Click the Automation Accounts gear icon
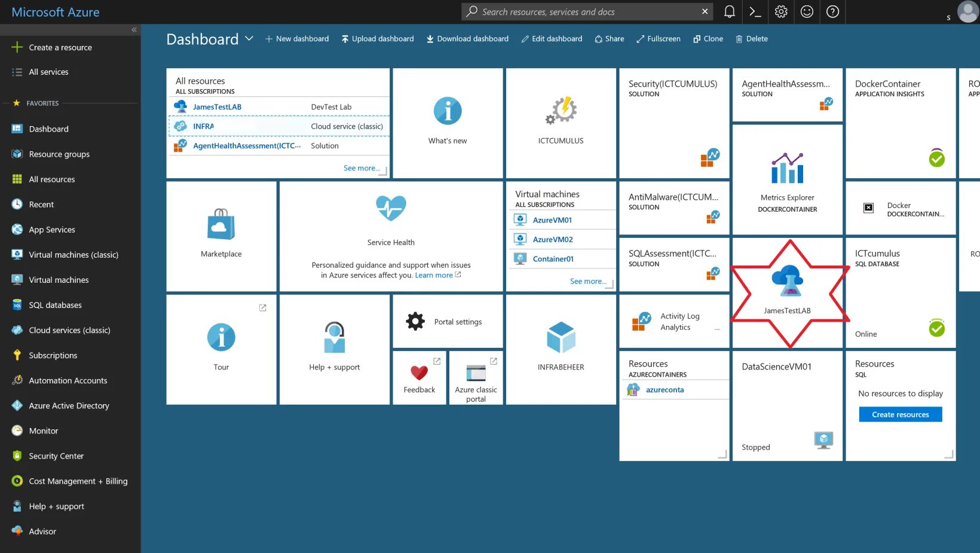The image size is (980, 553). [17, 380]
